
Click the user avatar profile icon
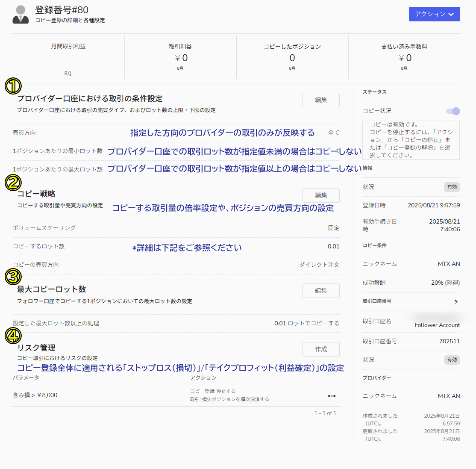[x=21, y=15]
